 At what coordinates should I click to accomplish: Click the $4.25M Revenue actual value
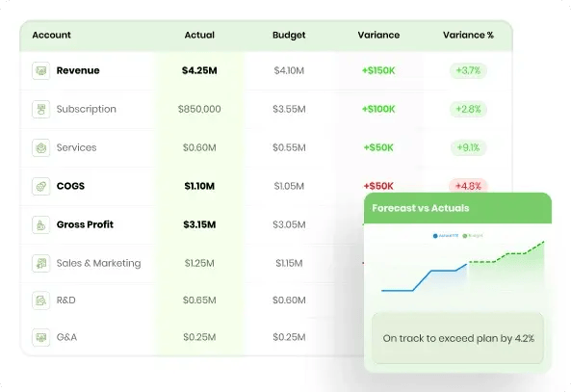pos(199,70)
